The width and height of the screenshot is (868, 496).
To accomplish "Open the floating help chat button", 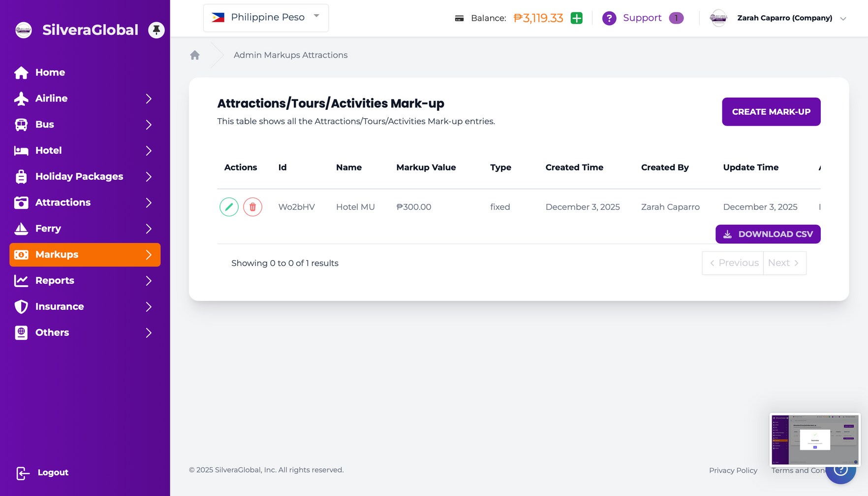I will [x=840, y=471].
